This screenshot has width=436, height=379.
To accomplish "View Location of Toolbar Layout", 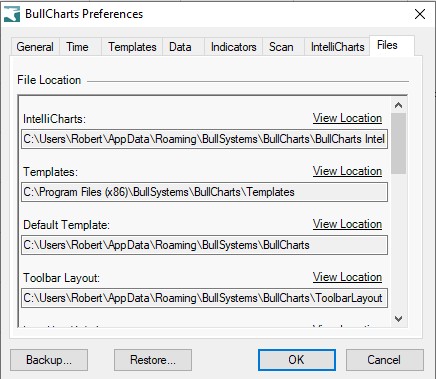I will click(347, 277).
